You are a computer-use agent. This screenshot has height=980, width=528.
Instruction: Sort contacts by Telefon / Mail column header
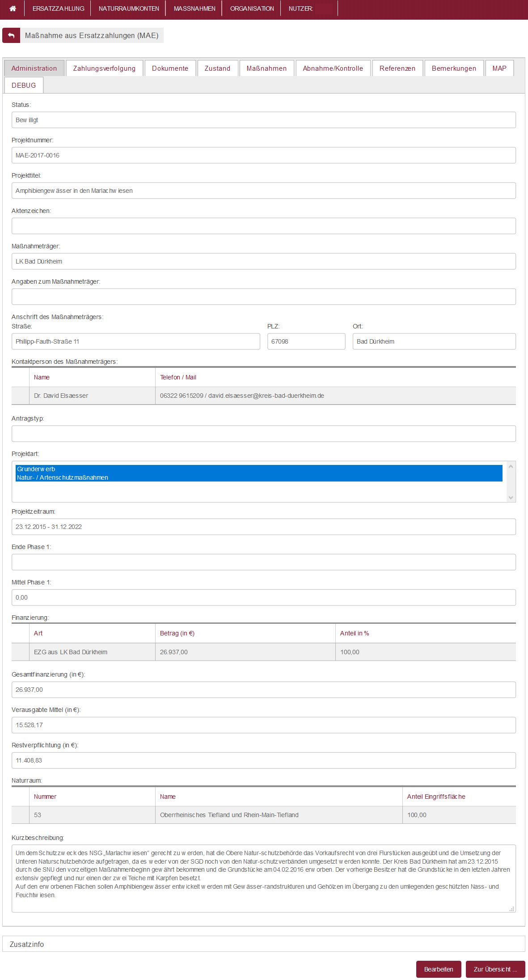point(178,377)
